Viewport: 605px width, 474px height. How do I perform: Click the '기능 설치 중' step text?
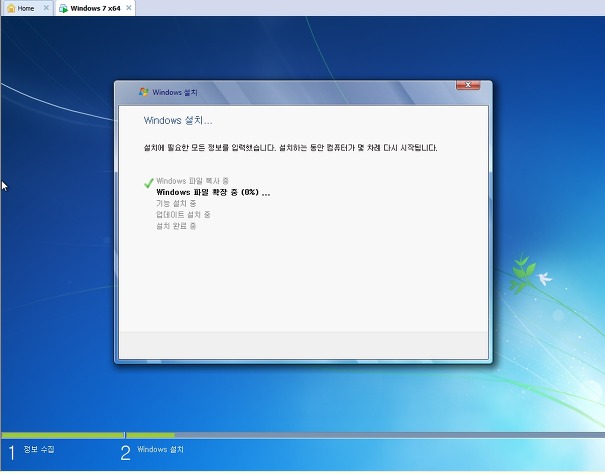[176, 203]
